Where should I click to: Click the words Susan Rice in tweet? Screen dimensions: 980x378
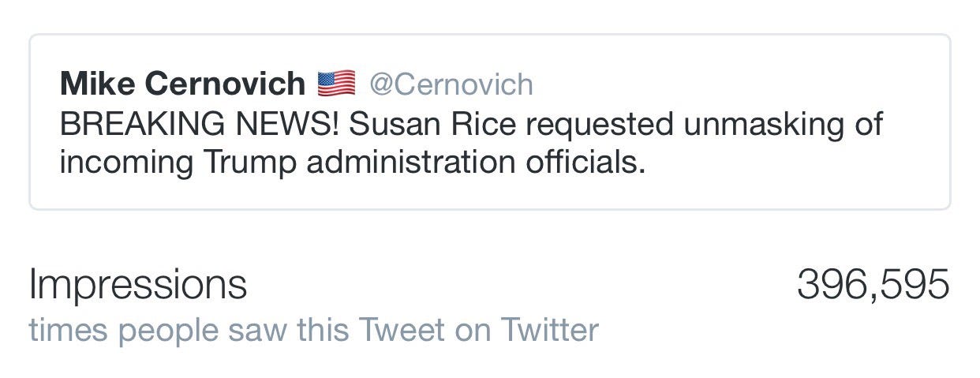tap(432, 125)
